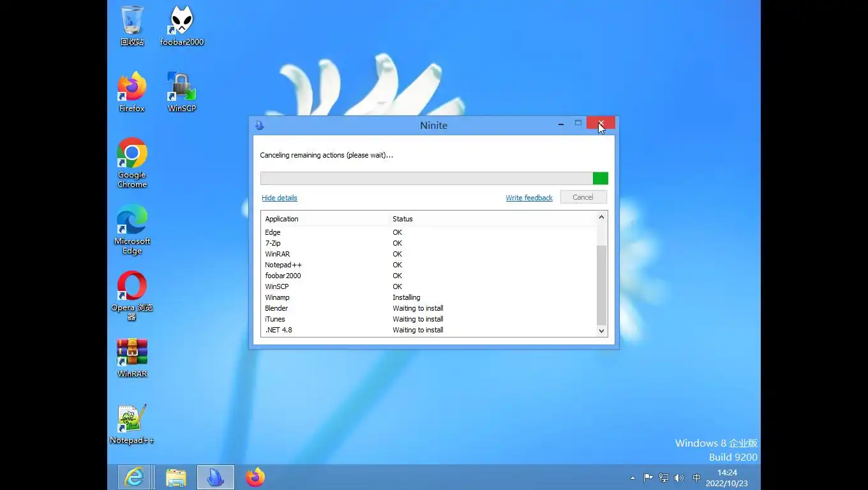Click the Write feedback link
Image resolution: width=868 pixels, height=490 pixels.
(x=529, y=198)
